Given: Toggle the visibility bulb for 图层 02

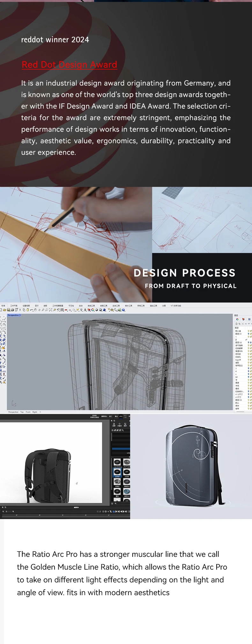Looking at the screenshot, I should (x=248, y=342).
